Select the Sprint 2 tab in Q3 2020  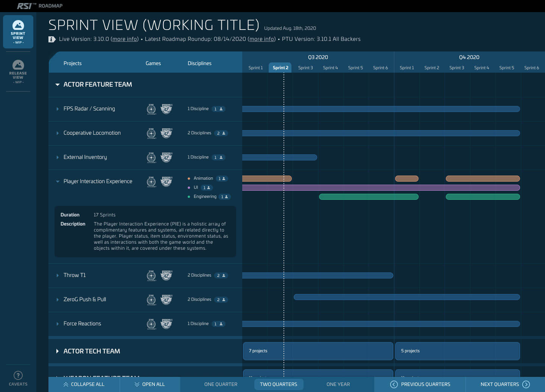point(280,68)
